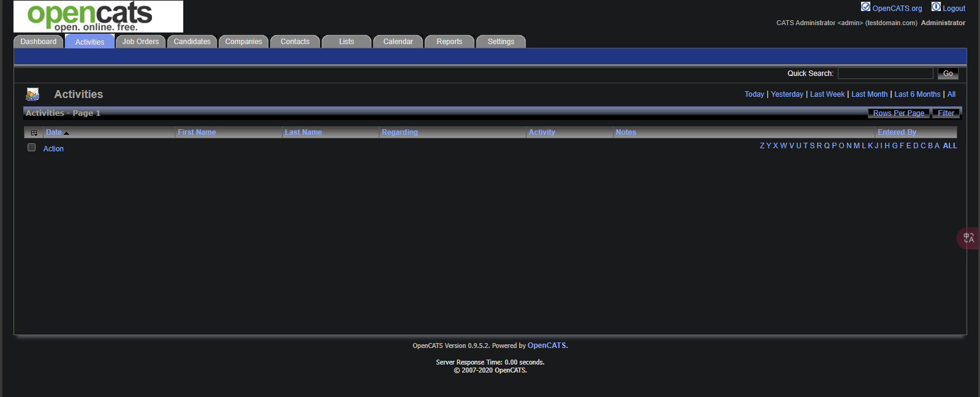Expand the Filter options
The image size is (980, 397).
pos(946,113)
